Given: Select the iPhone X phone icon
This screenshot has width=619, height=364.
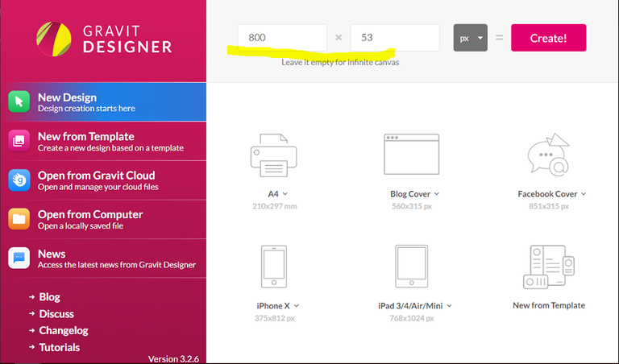Looking at the screenshot, I should pyautogui.click(x=274, y=267).
